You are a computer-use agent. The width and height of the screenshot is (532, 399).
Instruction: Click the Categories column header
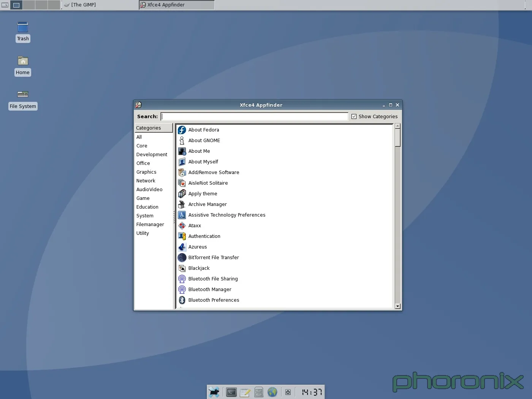coord(154,128)
